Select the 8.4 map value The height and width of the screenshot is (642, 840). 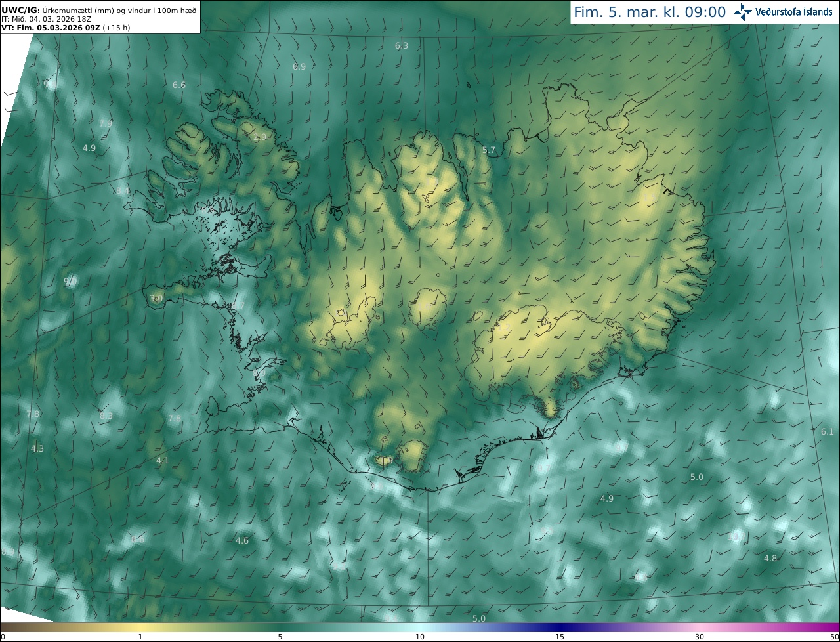(x=122, y=190)
